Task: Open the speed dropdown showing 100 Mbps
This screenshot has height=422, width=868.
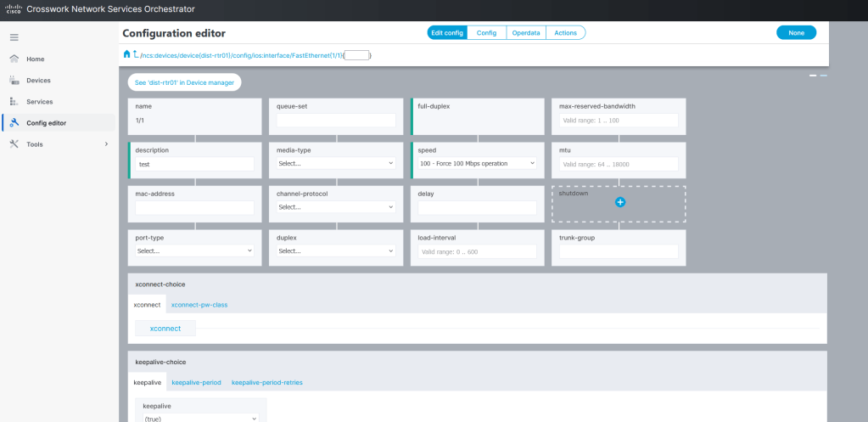Action: [x=477, y=163]
